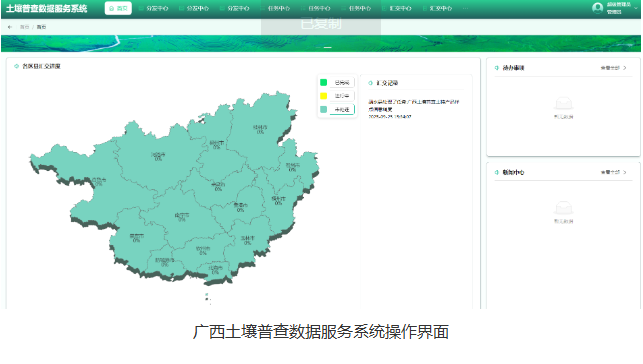Open the first 任务中心 nav tab
Viewport: 643px width, 364px height.
pos(276,8)
